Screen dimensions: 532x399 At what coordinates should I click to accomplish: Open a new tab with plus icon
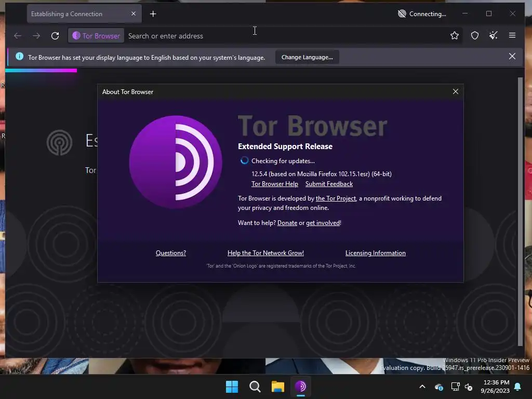click(153, 14)
